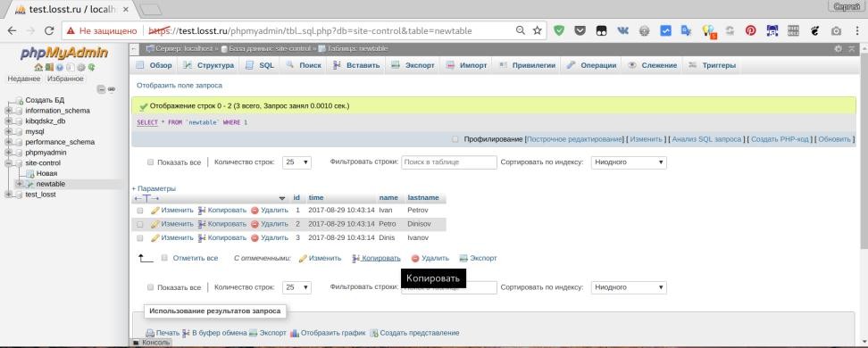Click the copy icon in the Dinis row
This screenshot has width=868, height=348.
(202, 238)
